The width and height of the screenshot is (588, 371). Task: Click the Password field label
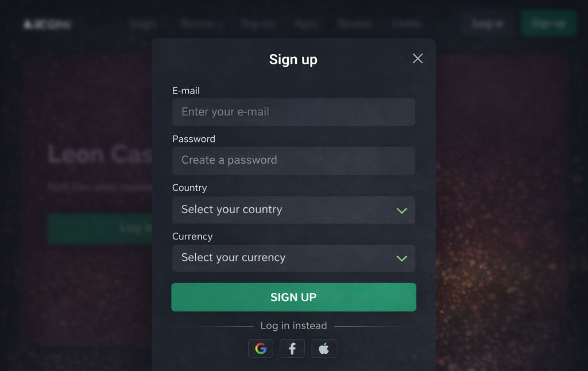coord(194,139)
